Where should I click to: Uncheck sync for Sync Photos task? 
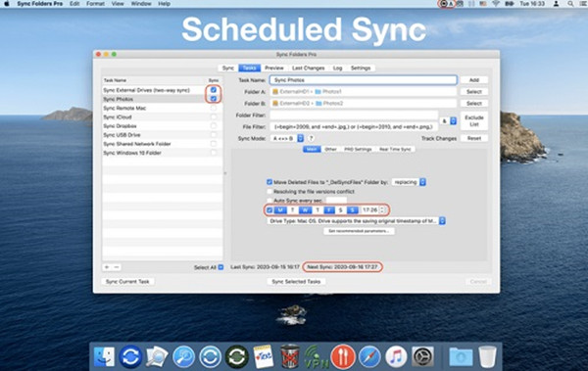pos(214,99)
